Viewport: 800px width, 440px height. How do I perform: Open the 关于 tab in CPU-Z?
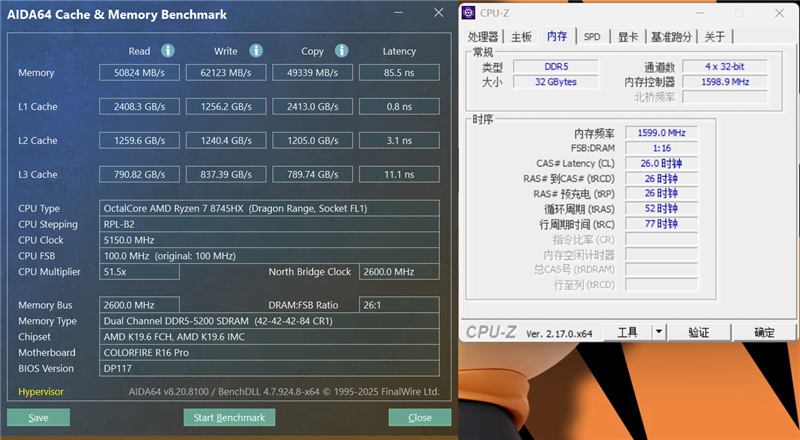coord(715,37)
